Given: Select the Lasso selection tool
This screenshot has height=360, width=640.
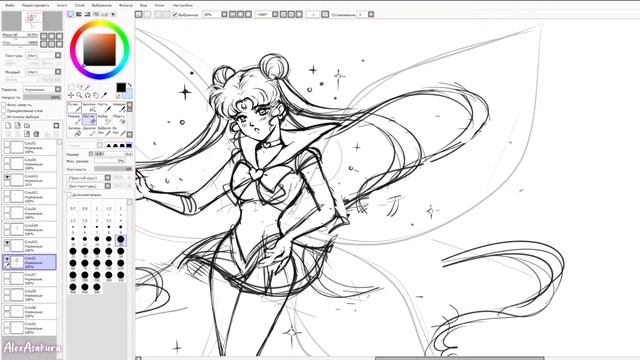Looking at the screenshot, I should point(79,87).
